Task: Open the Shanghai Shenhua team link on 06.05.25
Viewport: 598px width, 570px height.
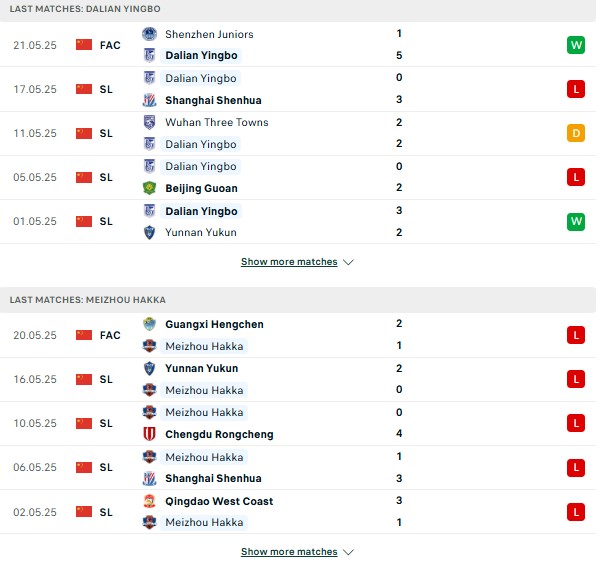Action: coord(213,478)
